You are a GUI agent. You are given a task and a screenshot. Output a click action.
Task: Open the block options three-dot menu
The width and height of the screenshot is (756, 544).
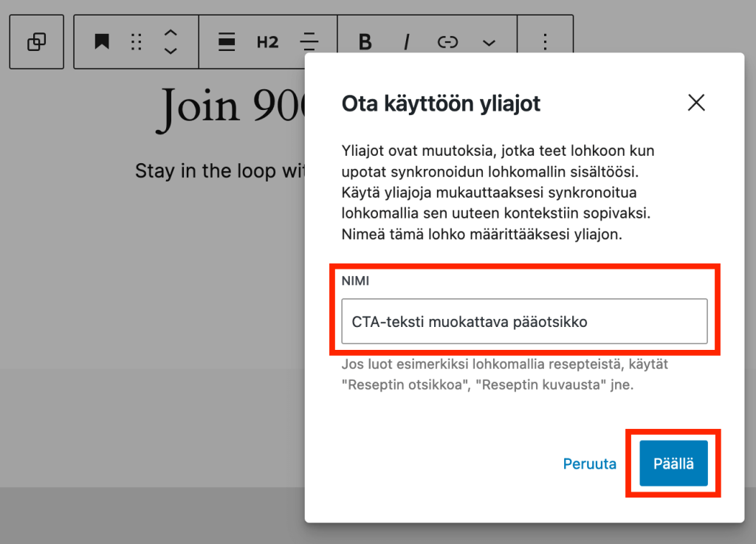click(x=546, y=42)
